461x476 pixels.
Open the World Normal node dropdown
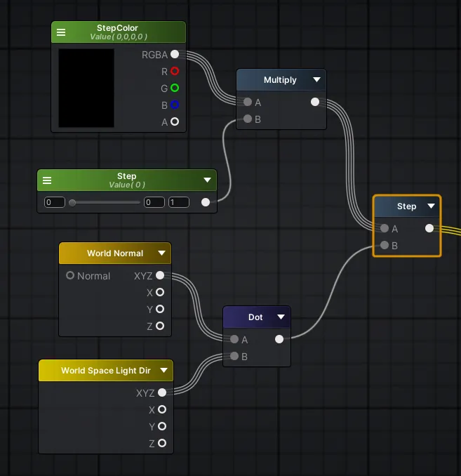(x=161, y=253)
